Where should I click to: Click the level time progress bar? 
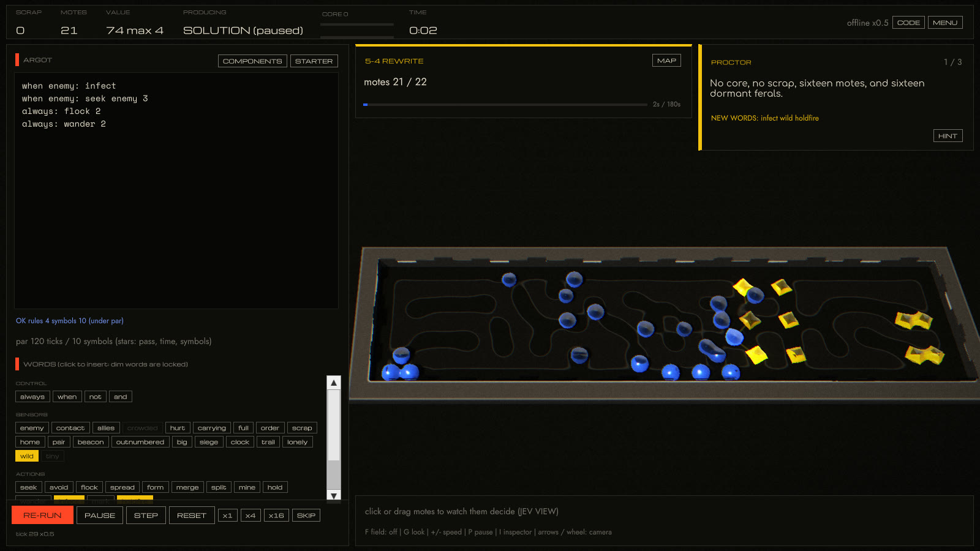coord(505,105)
